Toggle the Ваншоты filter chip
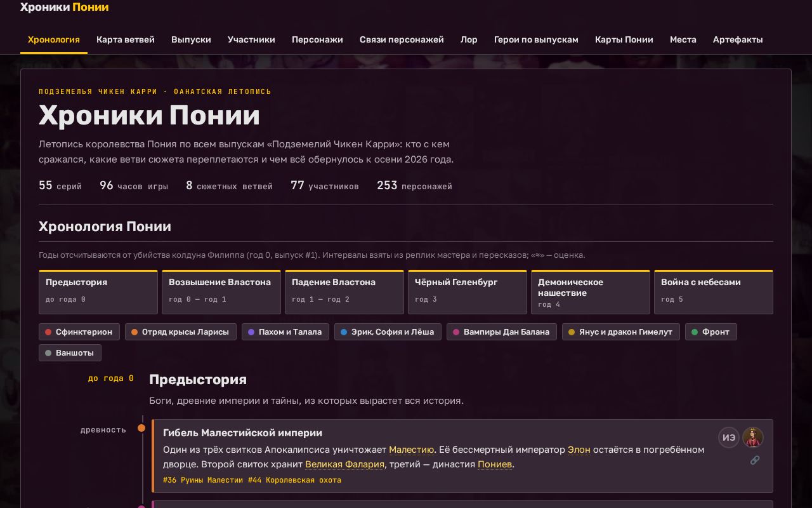812x508 pixels. pos(70,352)
